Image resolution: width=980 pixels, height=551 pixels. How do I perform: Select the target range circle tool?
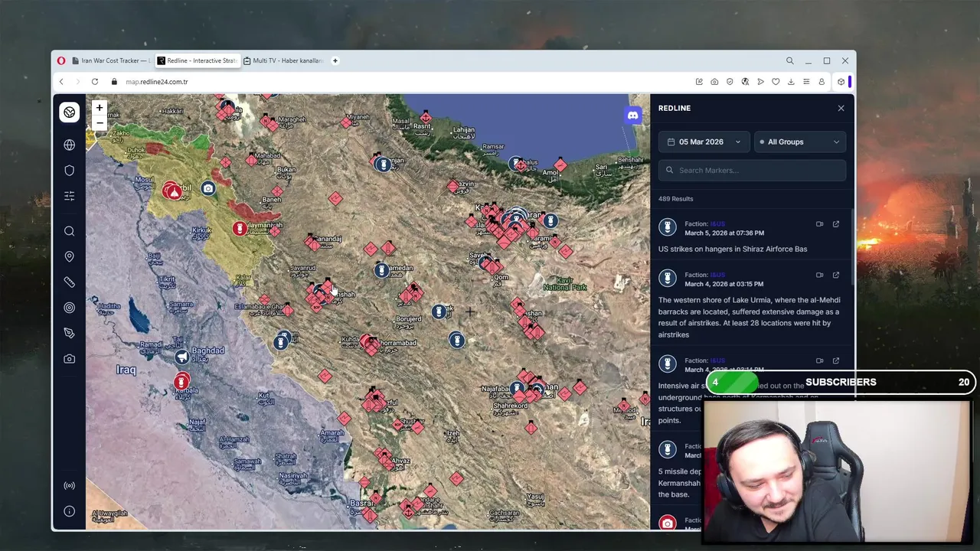[x=69, y=308]
